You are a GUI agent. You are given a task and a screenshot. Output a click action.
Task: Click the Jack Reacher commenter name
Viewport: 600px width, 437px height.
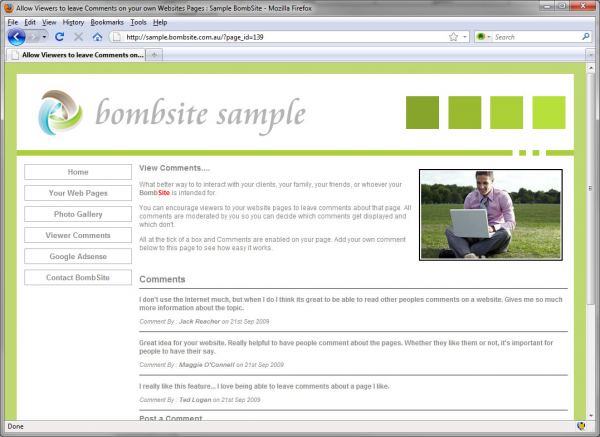[199, 321]
